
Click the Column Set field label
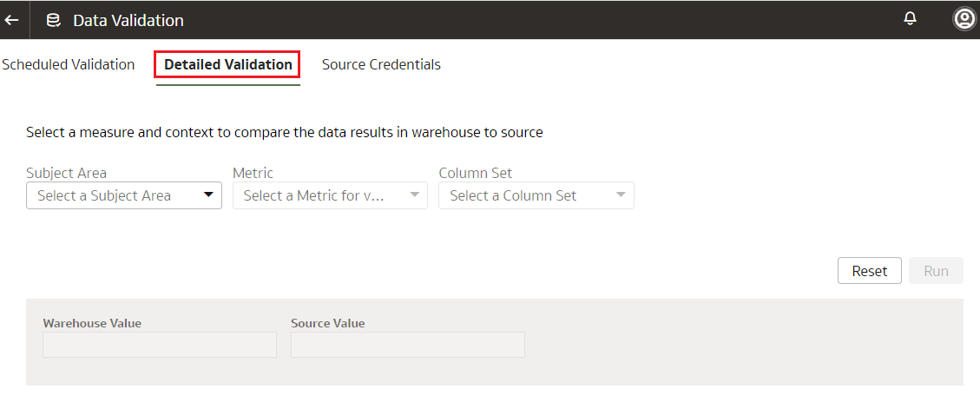476,173
